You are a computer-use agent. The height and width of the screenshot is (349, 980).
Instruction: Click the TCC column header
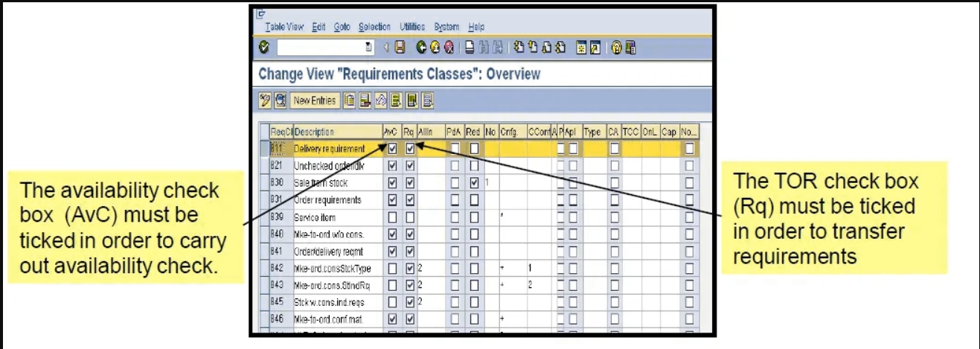[x=631, y=132]
